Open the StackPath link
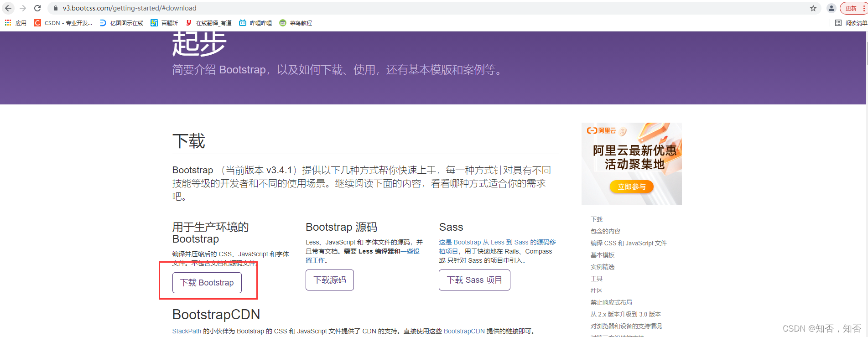868x337 pixels. click(x=187, y=331)
